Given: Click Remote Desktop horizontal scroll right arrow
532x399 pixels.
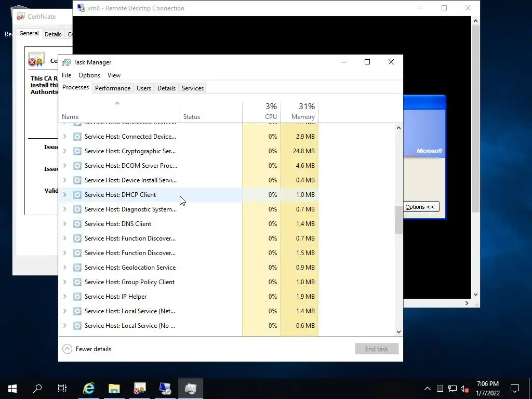Looking at the screenshot, I should coord(467,303).
